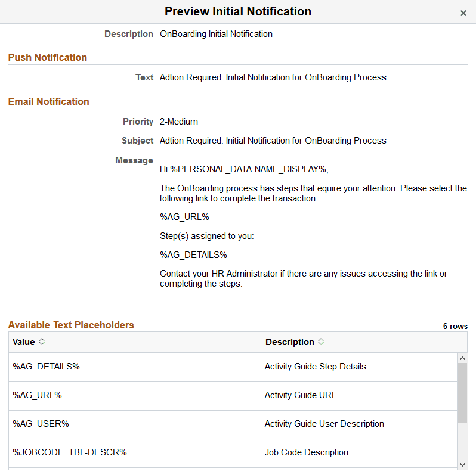The width and height of the screenshot is (476, 472).
Task: Select the %JOBCODE_TBL-DESCR% value cell
Action: pos(70,452)
